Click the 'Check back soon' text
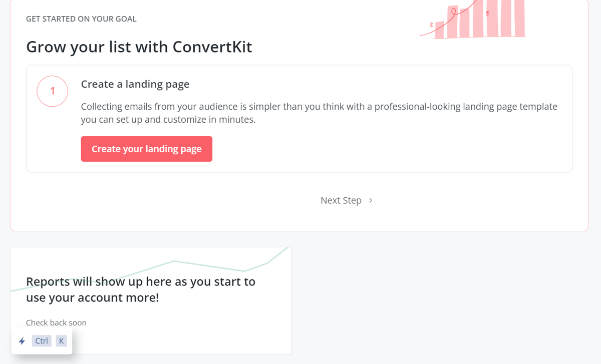 [x=56, y=322]
